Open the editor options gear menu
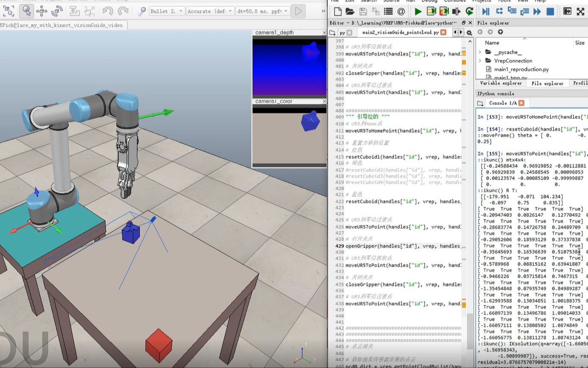The image size is (588, 368). 469,32
